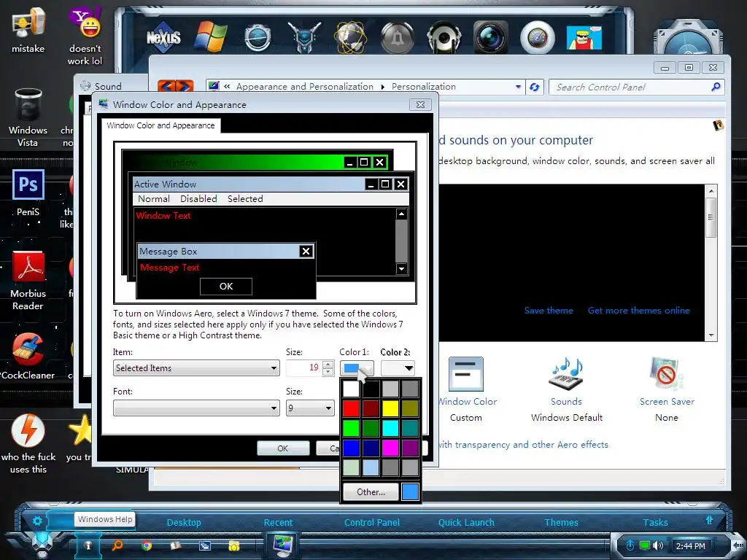Click the Other... button in color picker
The image size is (747, 560).
(x=371, y=492)
